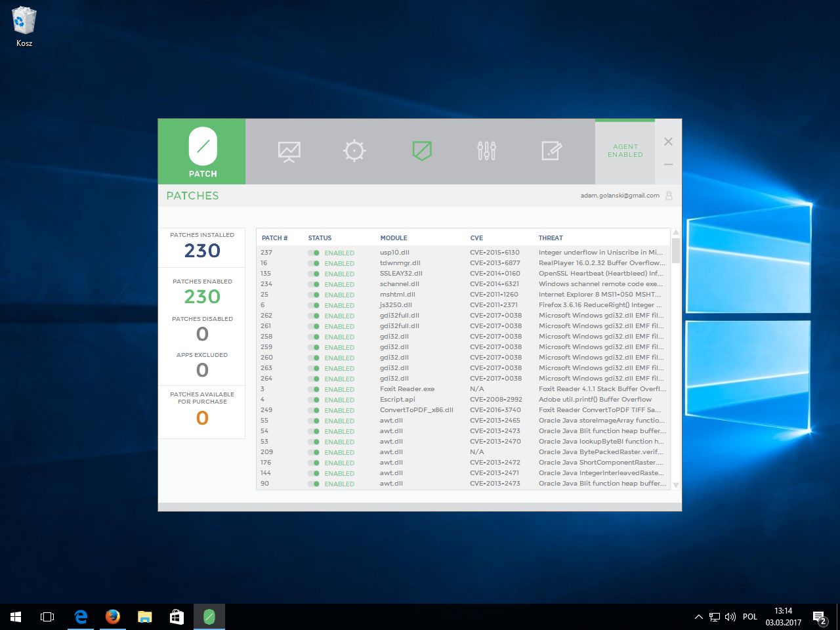
Task: Select CVE-2016-3740 cell
Action: tap(495, 410)
